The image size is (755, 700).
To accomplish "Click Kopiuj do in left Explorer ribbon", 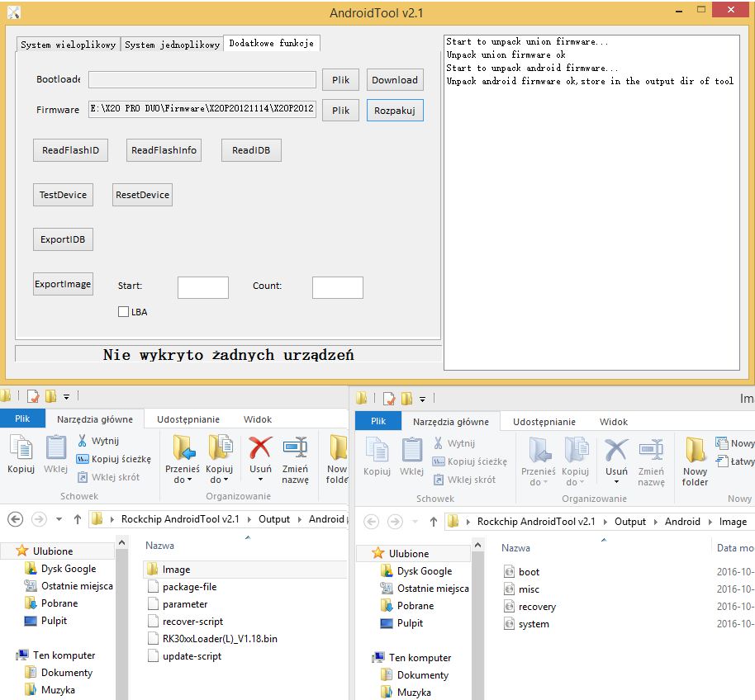I will coord(220,459).
